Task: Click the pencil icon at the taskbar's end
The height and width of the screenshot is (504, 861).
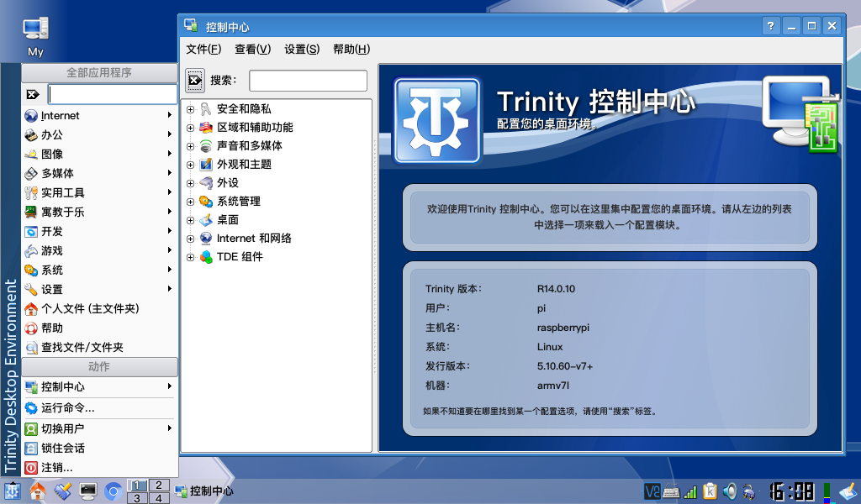Action: click(x=848, y=491)
